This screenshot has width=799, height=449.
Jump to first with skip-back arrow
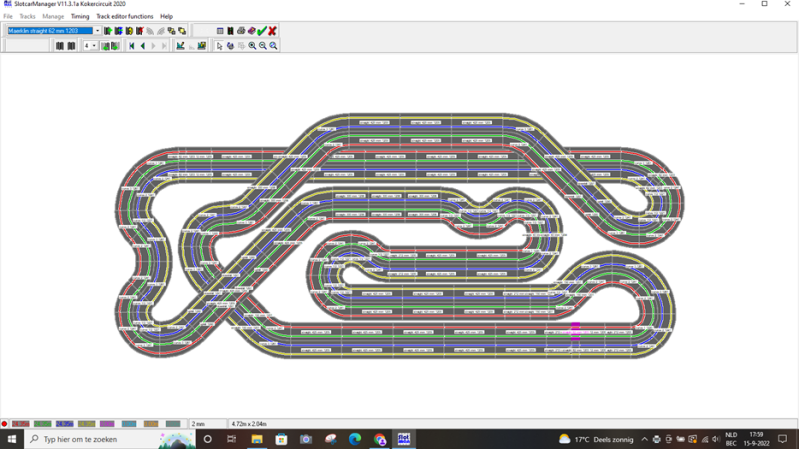(132, 46)
